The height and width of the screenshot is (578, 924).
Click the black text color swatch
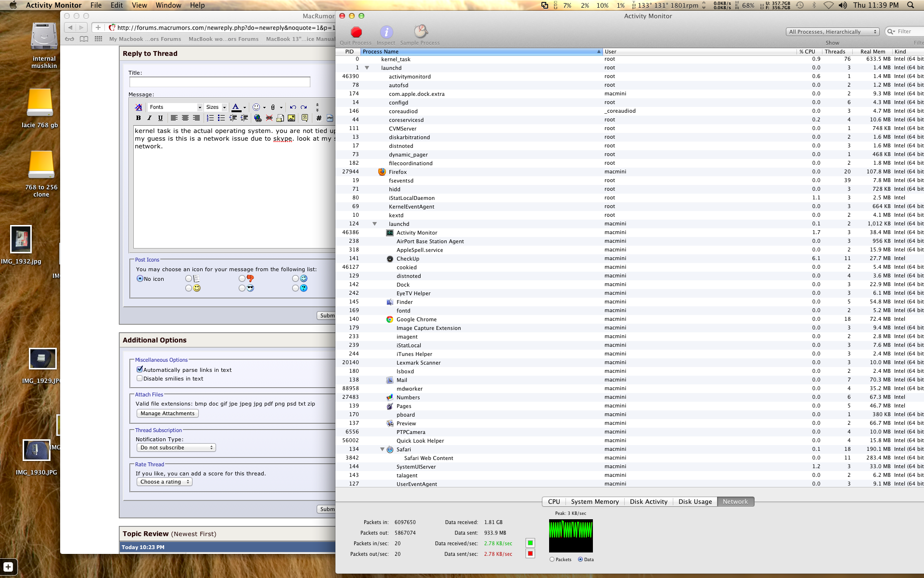click(236, 107)
